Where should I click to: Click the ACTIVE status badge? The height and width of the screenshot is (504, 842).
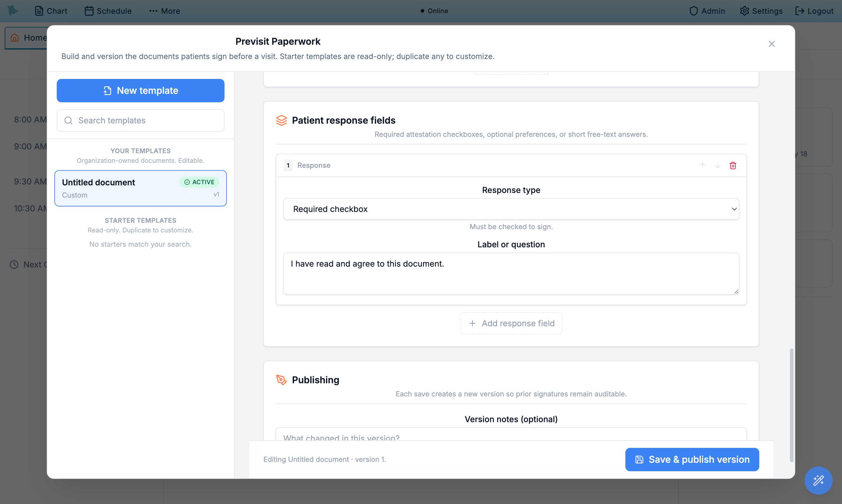(199, 182)
